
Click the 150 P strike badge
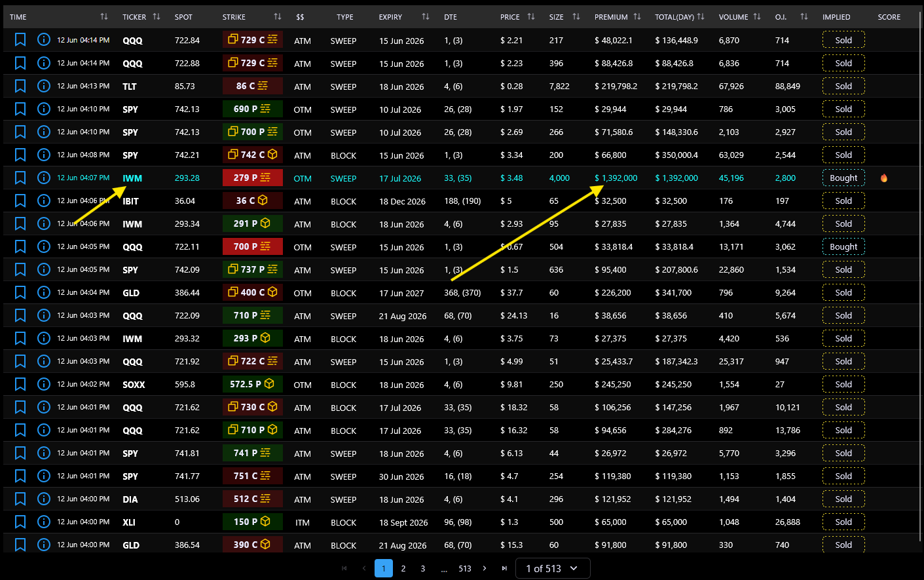pos(253,522)
